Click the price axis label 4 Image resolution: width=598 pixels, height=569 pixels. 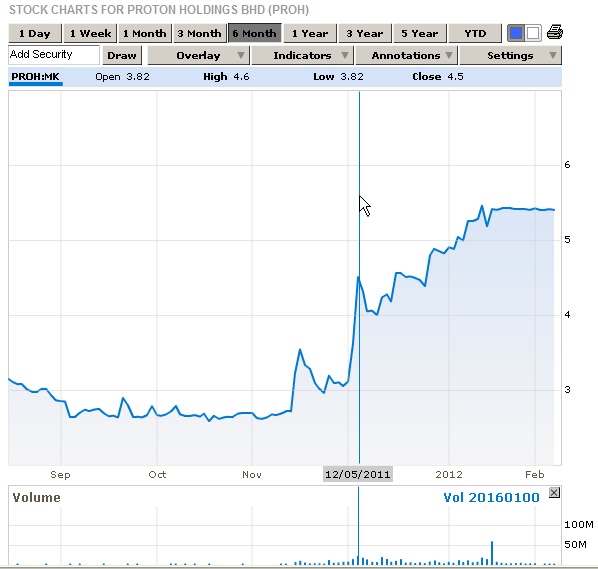(x=567, y=315)
